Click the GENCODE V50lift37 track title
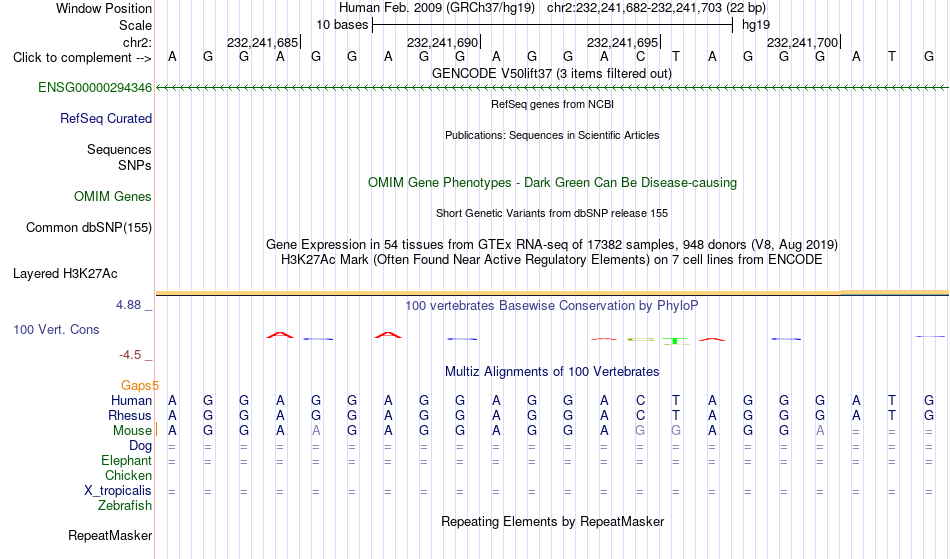Screen dimensions: 950x559 click(551, 74)
